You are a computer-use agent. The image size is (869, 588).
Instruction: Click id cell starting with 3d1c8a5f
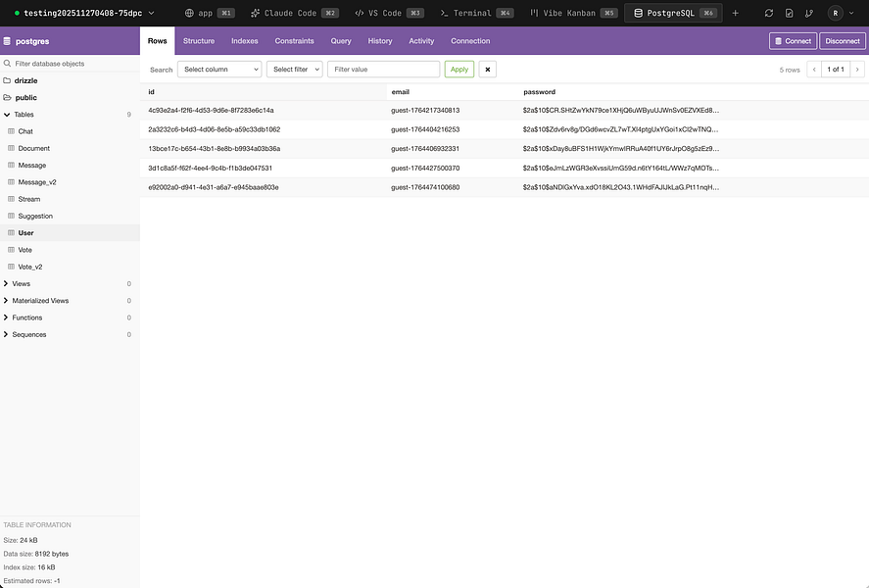[x=210, y=168]
